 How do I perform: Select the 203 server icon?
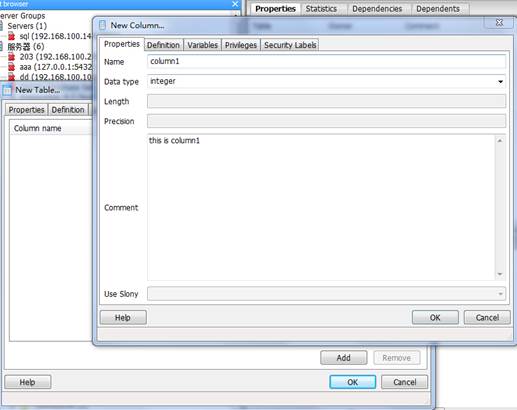tap(12, 57)
